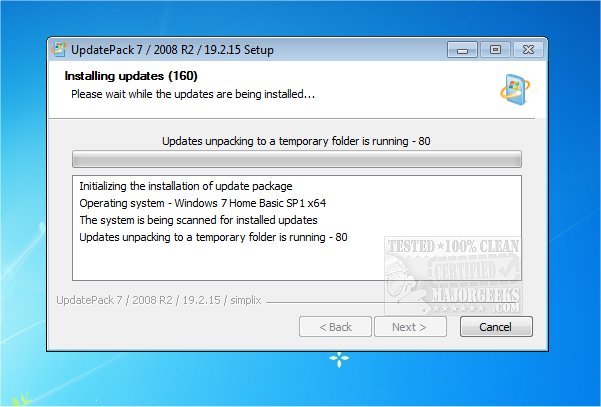This screenshot has height=407, width=601.
Task: Select the last 'Updates unpacking' log entry
Action: click(213, 237)
